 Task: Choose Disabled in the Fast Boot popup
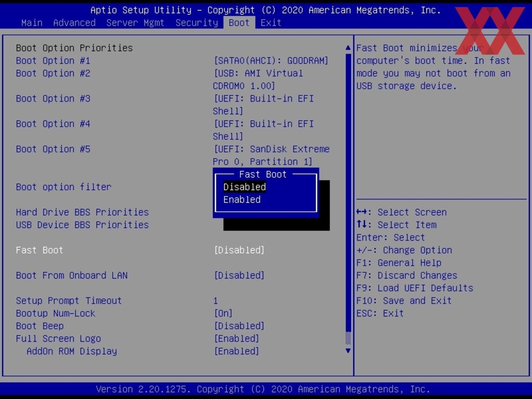point(244,187)
